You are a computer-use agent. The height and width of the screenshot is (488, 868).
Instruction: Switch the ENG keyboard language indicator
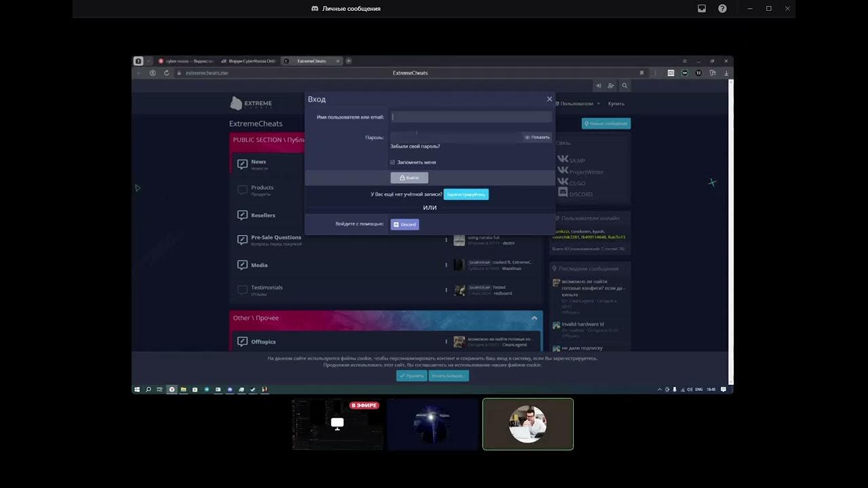(x=699, y=390)
